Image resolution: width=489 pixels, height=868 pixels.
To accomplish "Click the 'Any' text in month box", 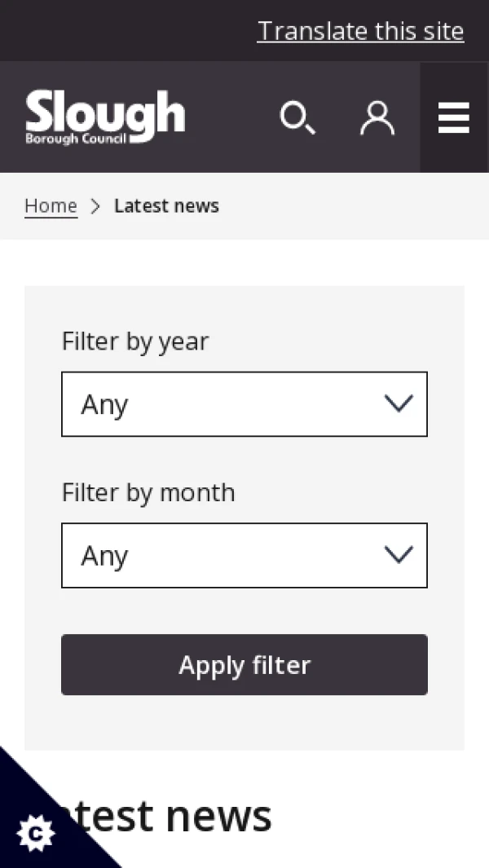I will (x=104, y=557).
